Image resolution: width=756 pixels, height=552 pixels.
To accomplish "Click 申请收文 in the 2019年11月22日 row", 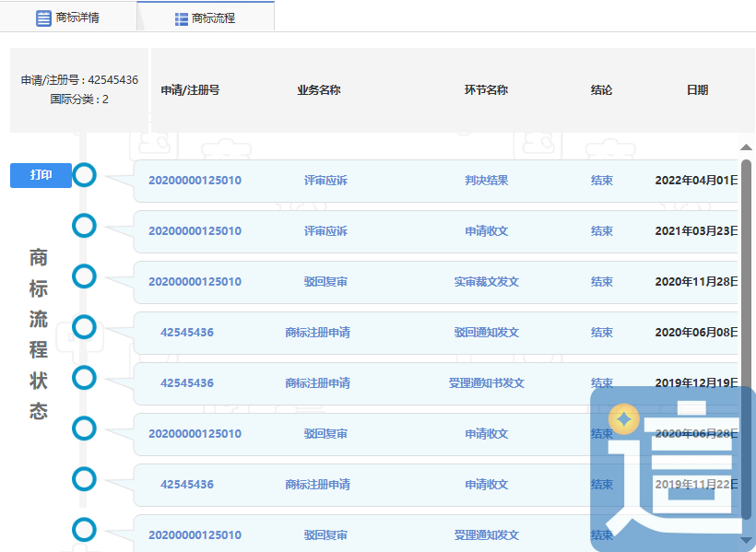I will click(486, 484).
